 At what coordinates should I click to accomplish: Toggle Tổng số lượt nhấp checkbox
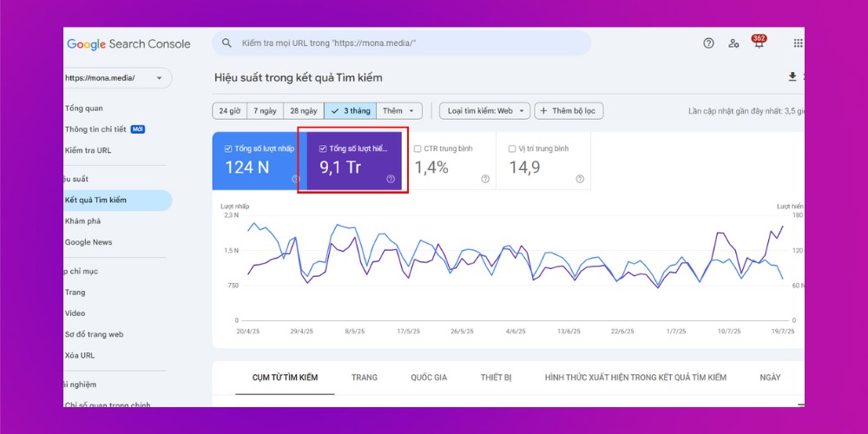[x=228, y=148]
